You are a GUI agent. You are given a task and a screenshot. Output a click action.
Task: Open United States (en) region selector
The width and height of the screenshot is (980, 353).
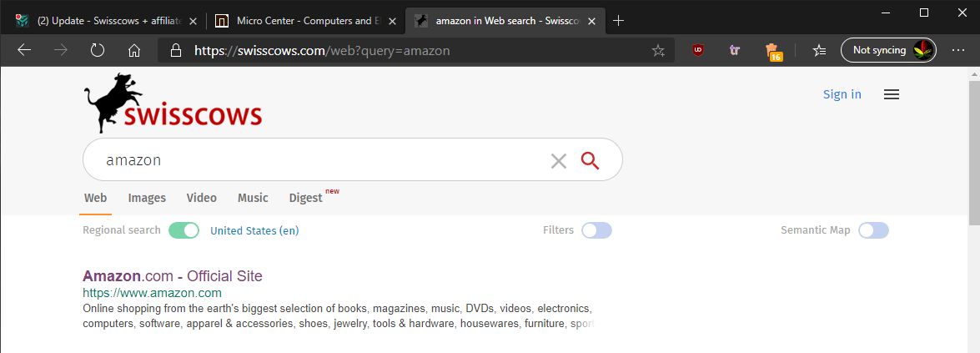pos(254,231)
